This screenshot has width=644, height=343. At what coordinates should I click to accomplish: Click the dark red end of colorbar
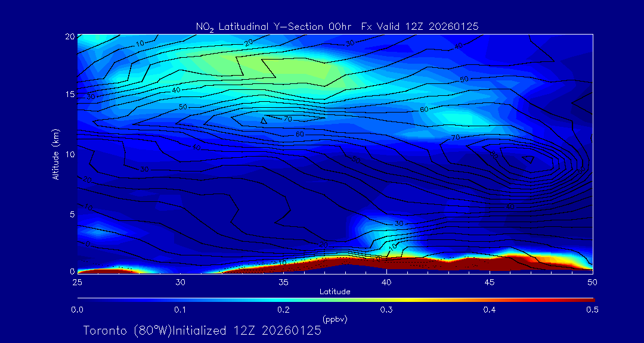[587, 299]
